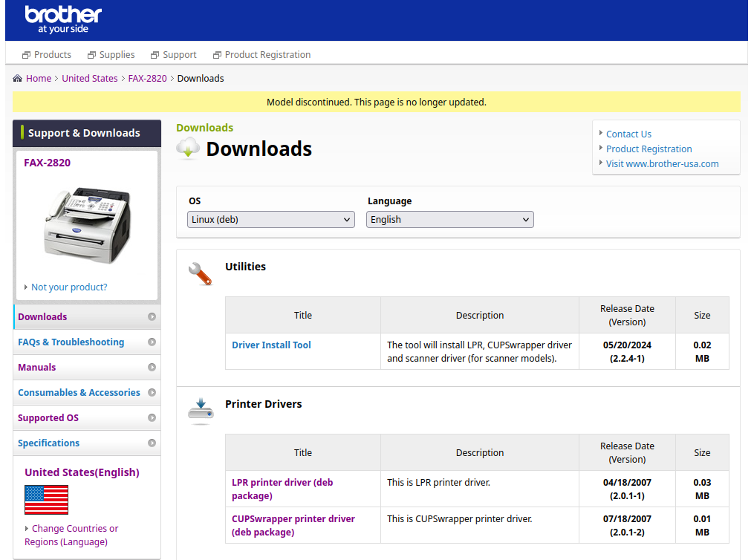The height and width of the screenshot is (560, 754).
Task: Click the Support & Downloads sidebar header
Action: click(87, 133)
